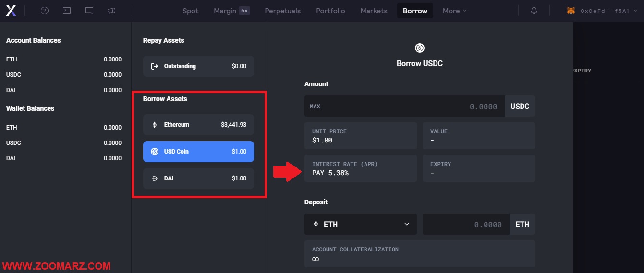Click the ETH icon in Deposit selector
This screenshot has width=644, height=273.
click(x=316, y=224)
